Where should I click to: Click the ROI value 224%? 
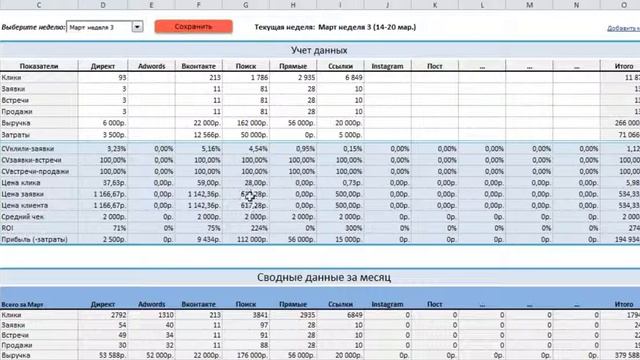pyautogui.click(x=246, y=228)
